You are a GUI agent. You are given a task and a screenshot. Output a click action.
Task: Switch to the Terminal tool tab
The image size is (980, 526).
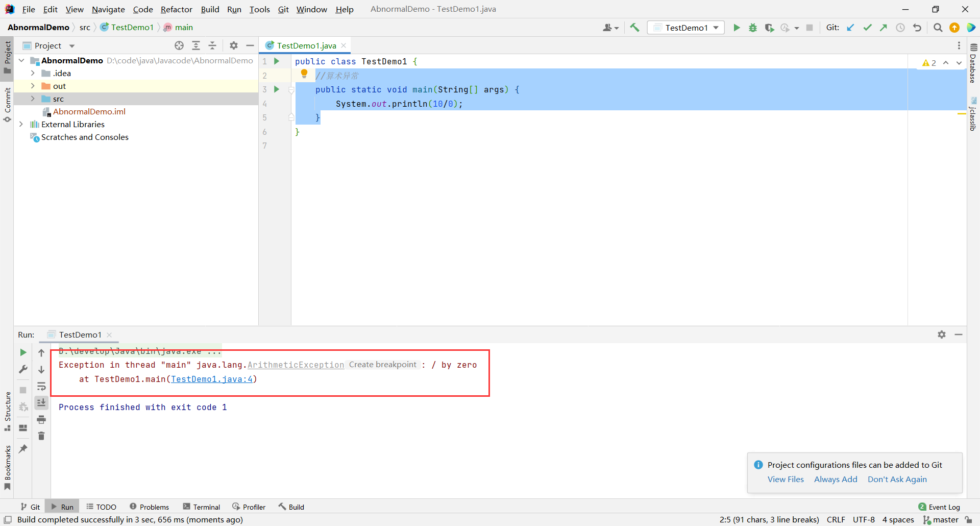click(x=202, y=507)
